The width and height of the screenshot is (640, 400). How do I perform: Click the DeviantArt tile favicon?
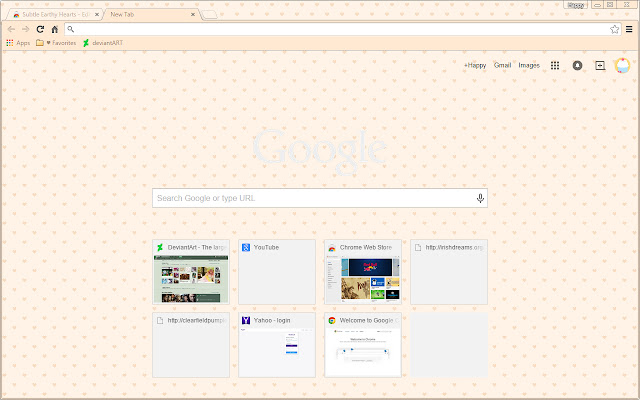(x=160, y=247)
